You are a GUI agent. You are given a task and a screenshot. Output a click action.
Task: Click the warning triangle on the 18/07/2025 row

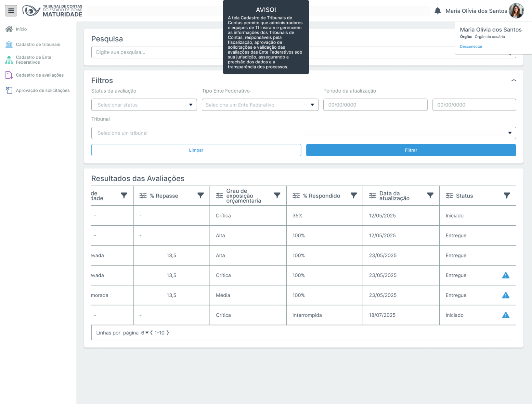[505, 315]
